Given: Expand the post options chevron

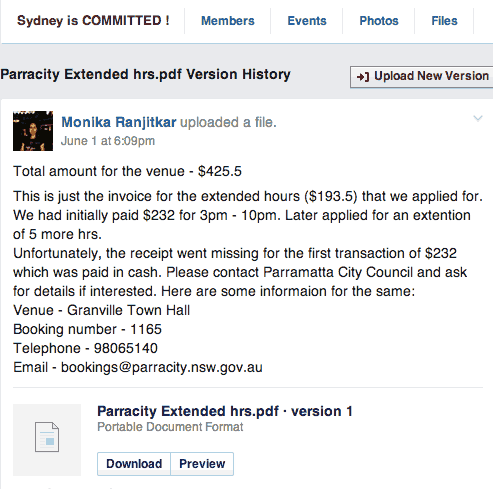Looking at the screenshot, I should click(478, 118).
